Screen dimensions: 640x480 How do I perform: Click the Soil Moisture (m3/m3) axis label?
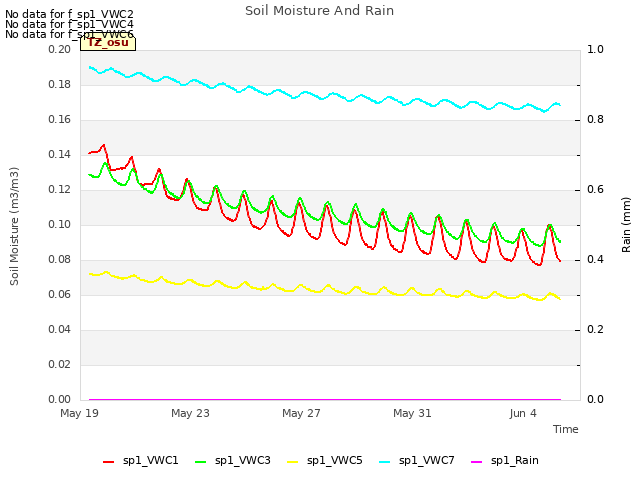coord(14,226)
